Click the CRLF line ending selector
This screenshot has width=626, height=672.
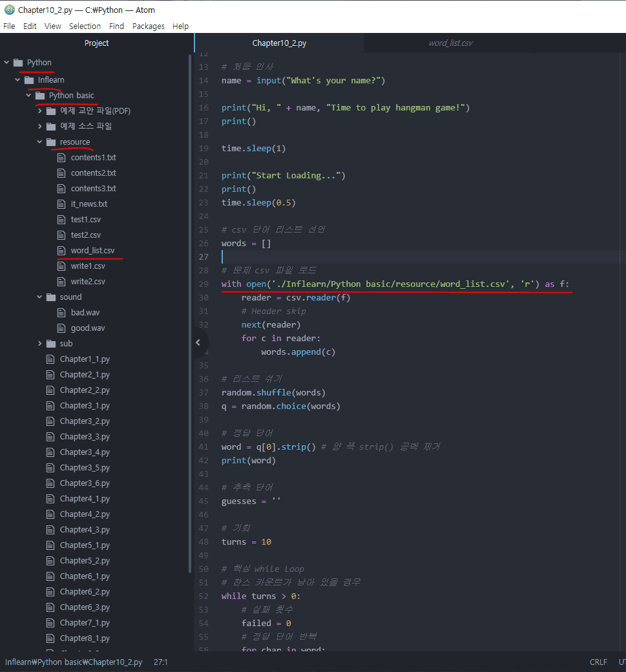point(598,662)
